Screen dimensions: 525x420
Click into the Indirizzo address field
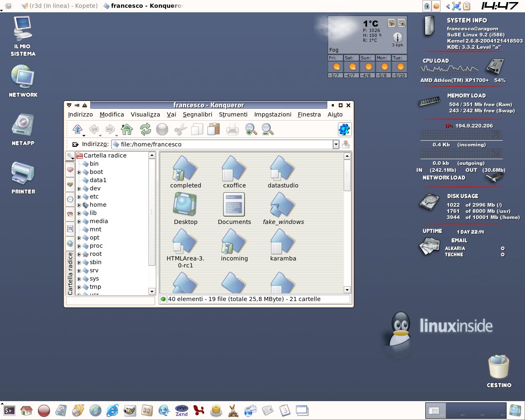(x=222, y=144)
